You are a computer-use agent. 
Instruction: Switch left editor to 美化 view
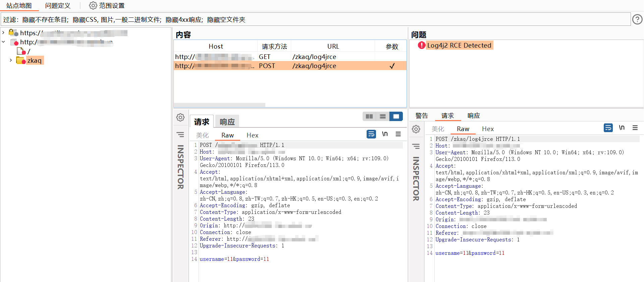coord(203,135)
